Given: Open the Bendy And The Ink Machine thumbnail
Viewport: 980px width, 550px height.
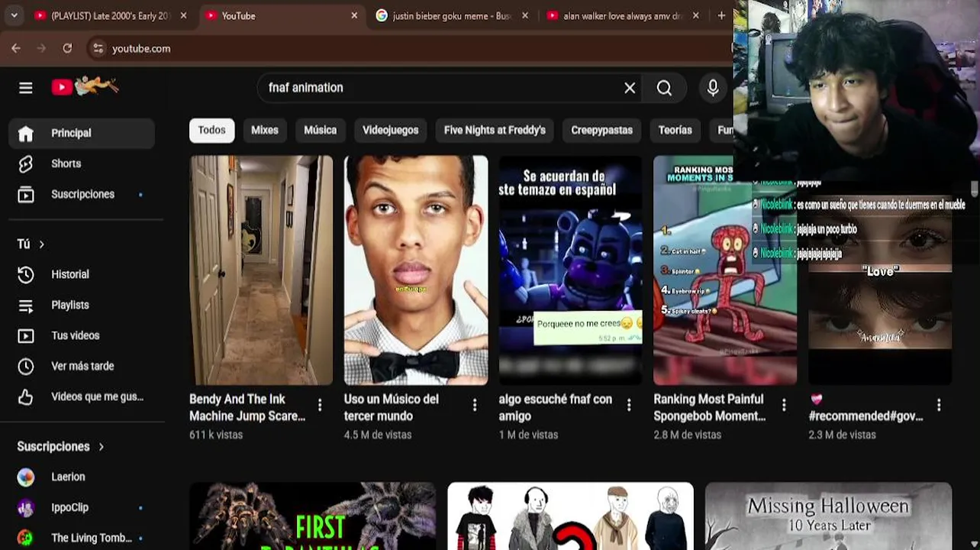Looking at the screenshot, I should point(261,270).
